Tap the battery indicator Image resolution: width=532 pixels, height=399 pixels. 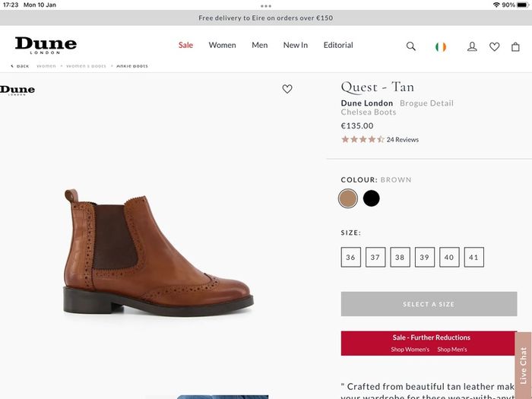[x=523, y=5]
